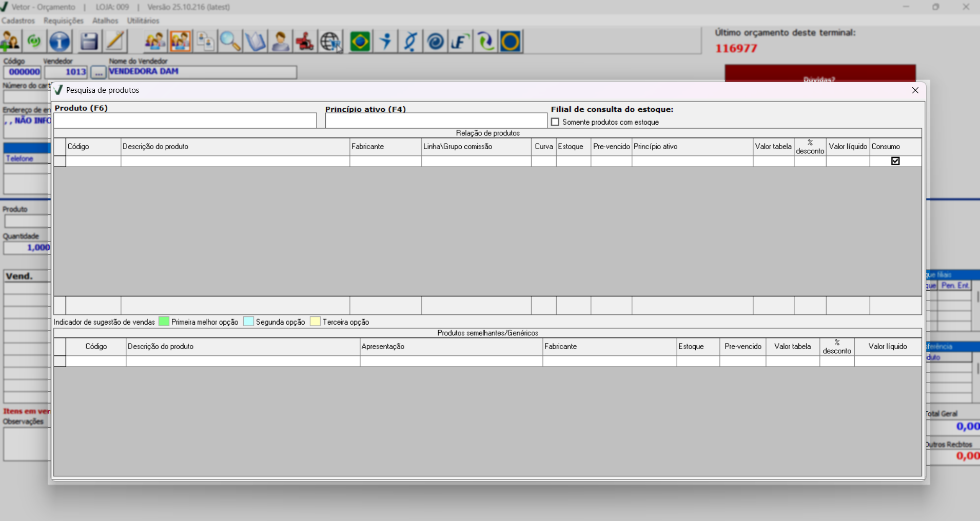
Task: Click the globe with shopping cart icon
Action: tap(330, 42)
